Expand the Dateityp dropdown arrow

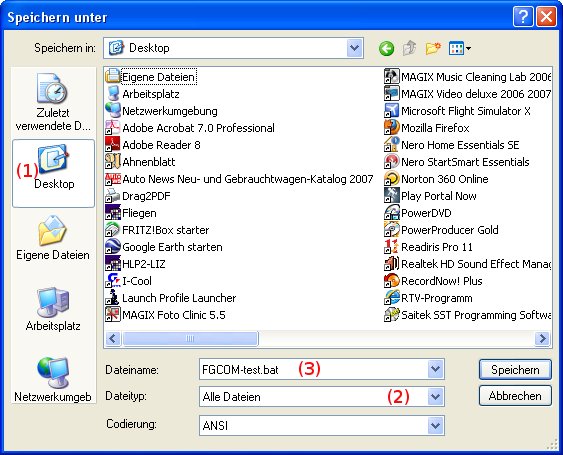point(435,396)
